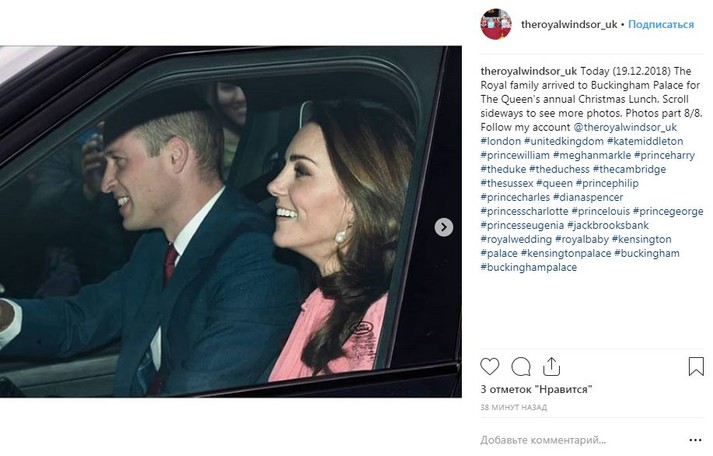Screen dimensions: 713x456
Task: Open comments via speech bubble icon
Action: (521, 366)
